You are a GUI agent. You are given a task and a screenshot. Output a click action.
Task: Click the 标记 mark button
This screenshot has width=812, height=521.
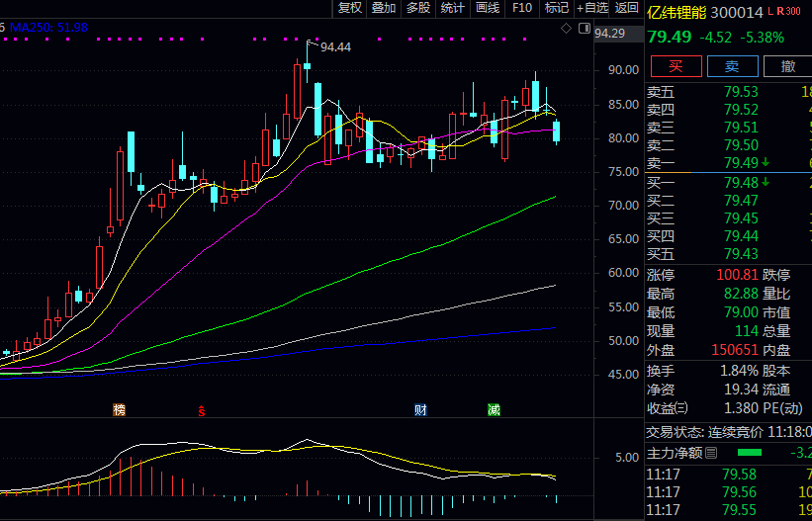coord(557,8)
